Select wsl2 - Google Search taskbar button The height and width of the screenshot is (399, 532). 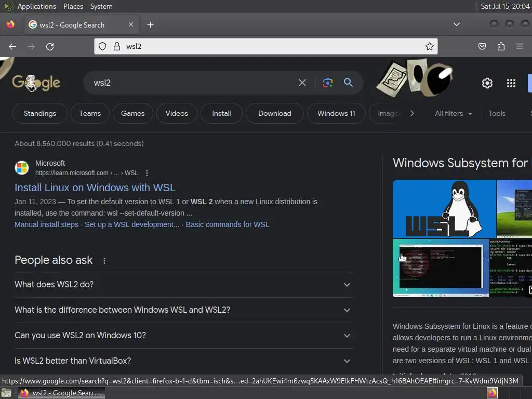click(x=61, y=393)
